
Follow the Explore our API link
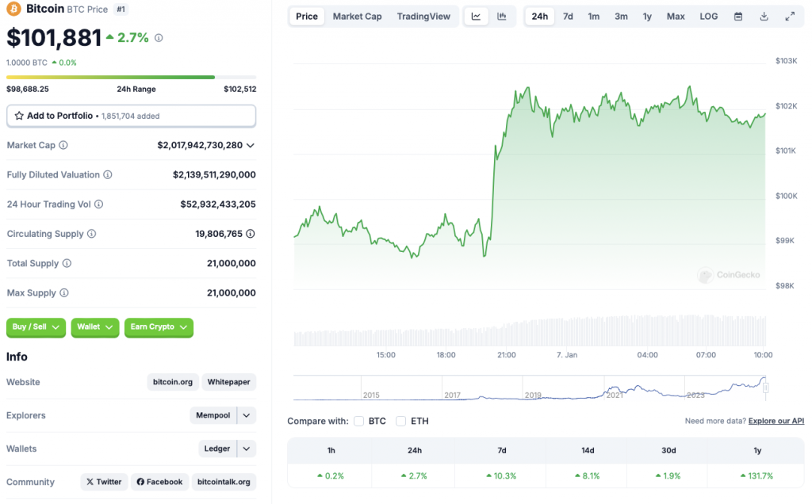pyautogui.click(x=776, y=422)
